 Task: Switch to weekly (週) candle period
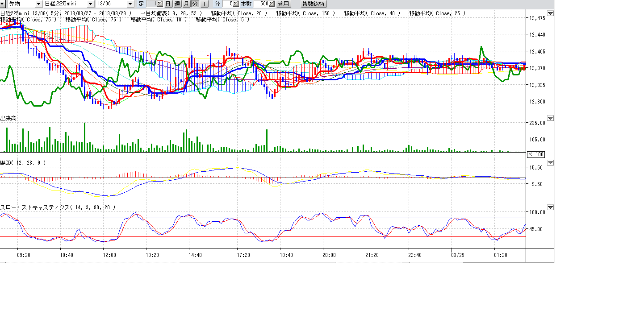[177, 4]
